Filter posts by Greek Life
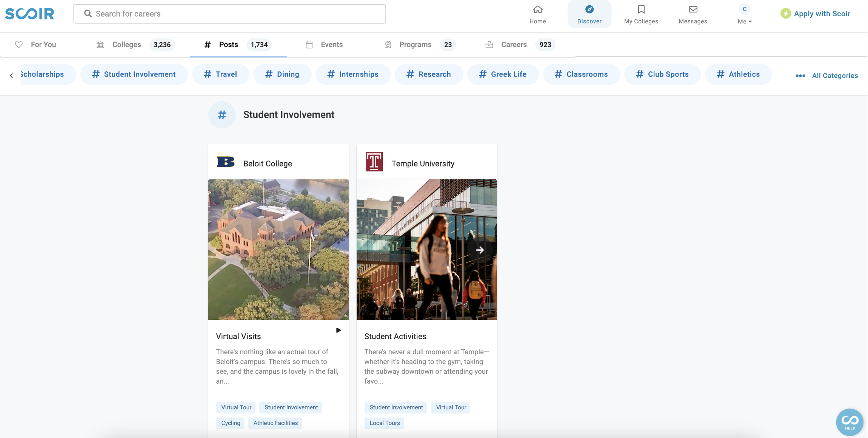The width and height of the screenshot is (868, 438). coord(503,74)
